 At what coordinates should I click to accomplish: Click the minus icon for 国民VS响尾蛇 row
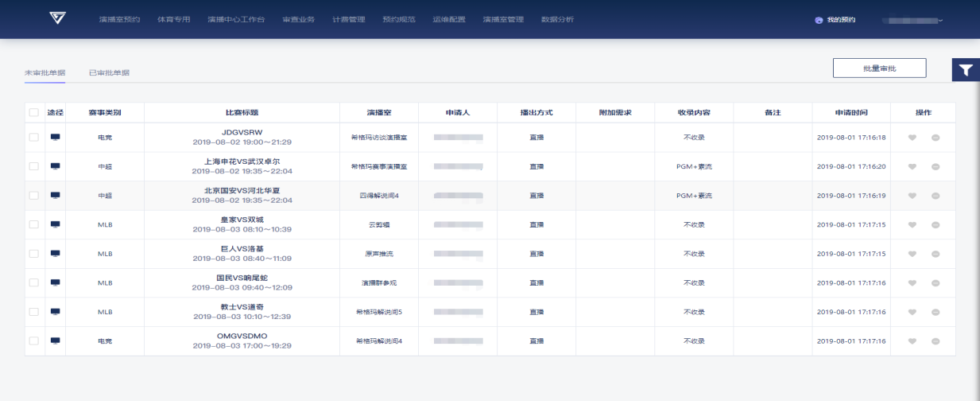(935, 282)
